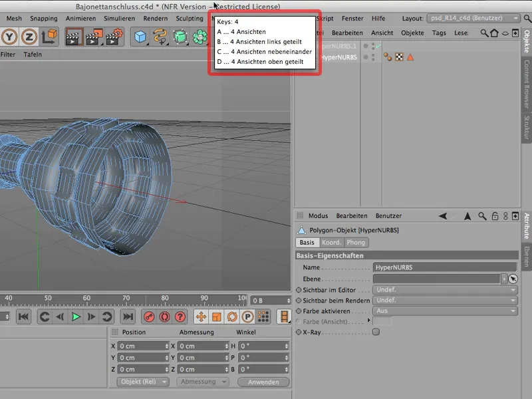Switch the world/object coordinate system icon
Viewport: 532px width, 399px height.
tap(49, 37)
